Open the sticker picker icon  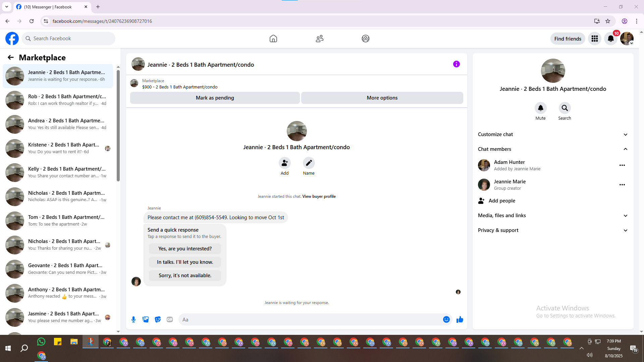click(158, 319)
